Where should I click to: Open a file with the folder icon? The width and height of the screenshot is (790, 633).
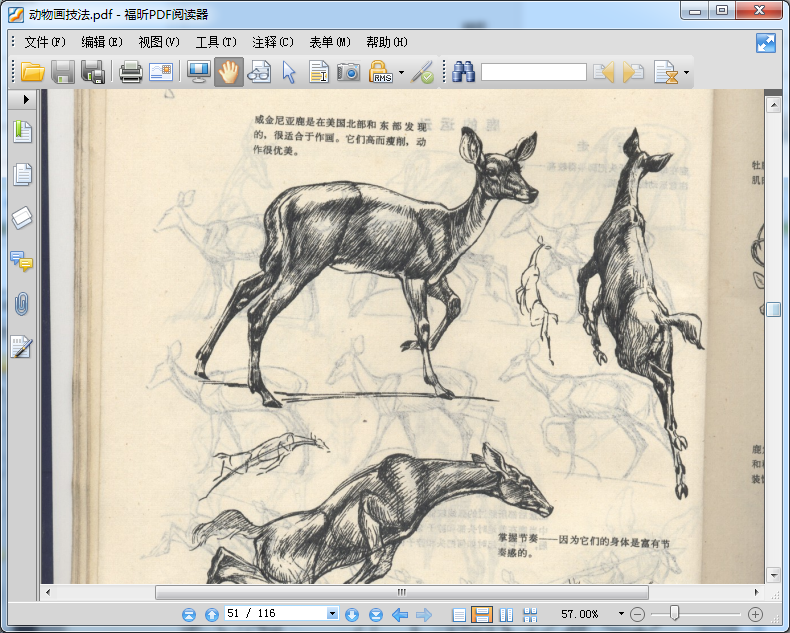coord(33,72)
